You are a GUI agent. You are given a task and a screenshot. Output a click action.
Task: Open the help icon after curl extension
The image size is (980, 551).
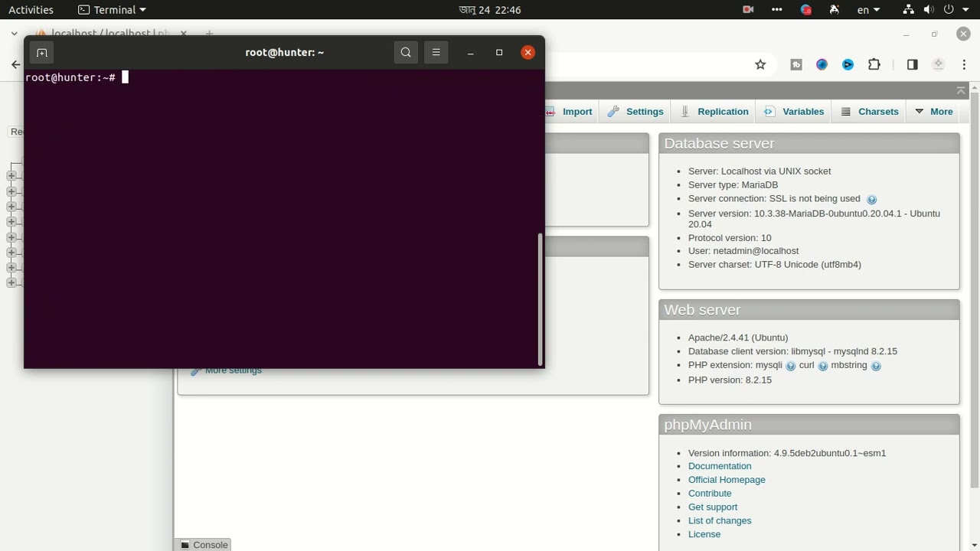point(823,367)
